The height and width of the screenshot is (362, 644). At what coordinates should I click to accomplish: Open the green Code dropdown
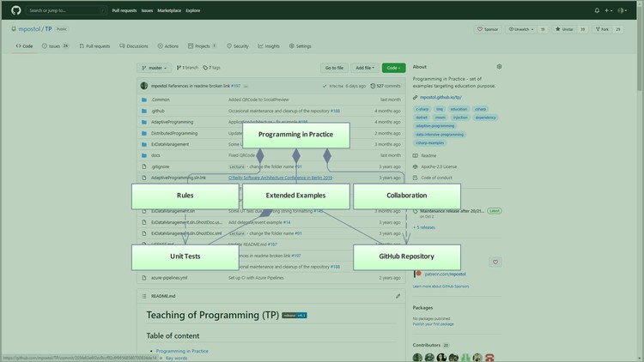click(393, 68)
